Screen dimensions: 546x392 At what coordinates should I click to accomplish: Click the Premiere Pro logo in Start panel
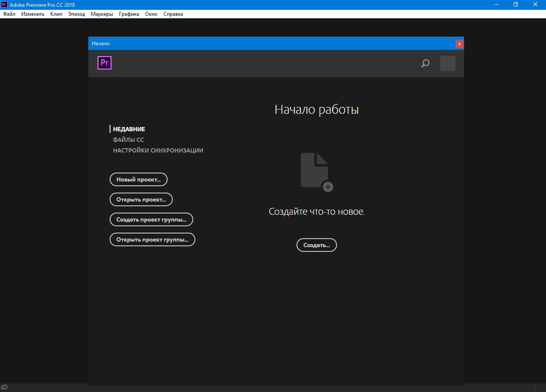105,63
